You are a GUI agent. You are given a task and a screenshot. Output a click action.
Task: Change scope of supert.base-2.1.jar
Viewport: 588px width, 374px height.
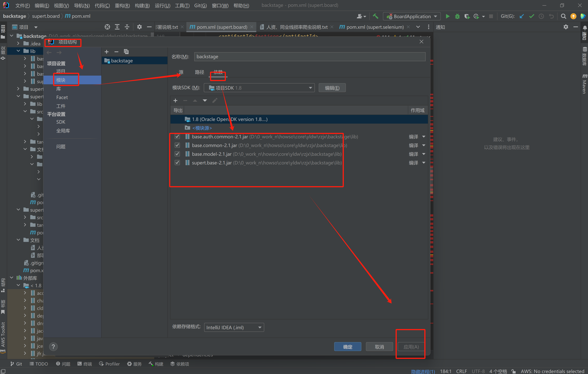tap(417, 163)
